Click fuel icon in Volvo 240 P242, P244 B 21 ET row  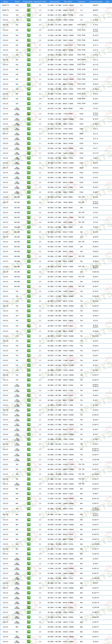[x=29, y=65]
